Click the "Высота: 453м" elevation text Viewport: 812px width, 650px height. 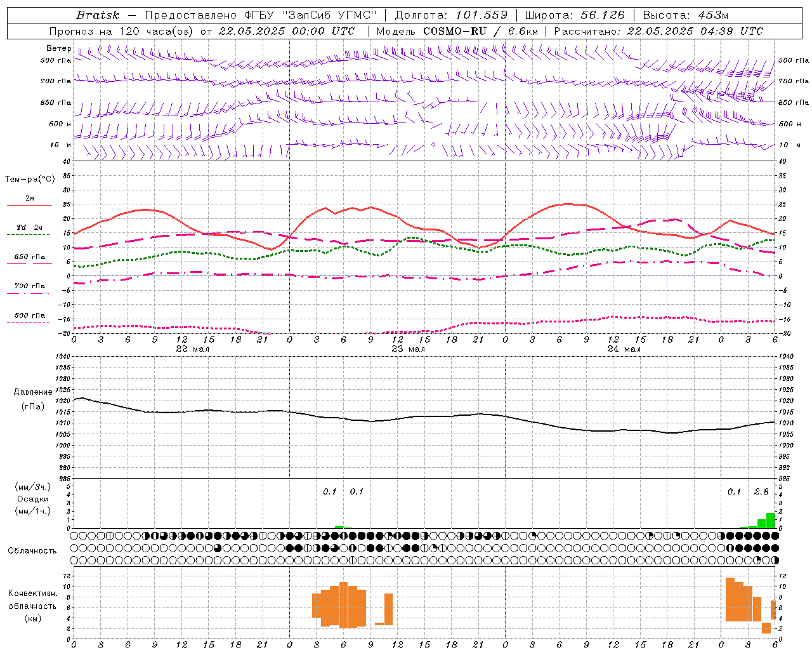tap(686, 15)
